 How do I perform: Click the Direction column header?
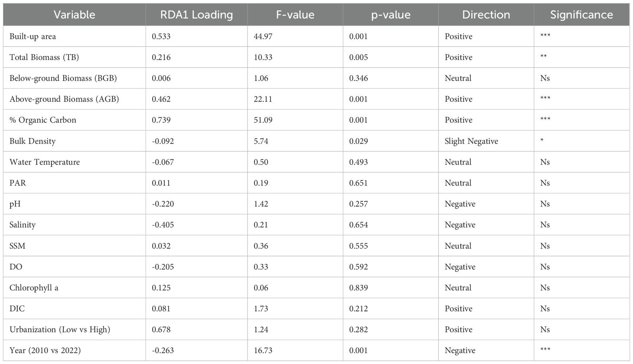coord(486,15)
